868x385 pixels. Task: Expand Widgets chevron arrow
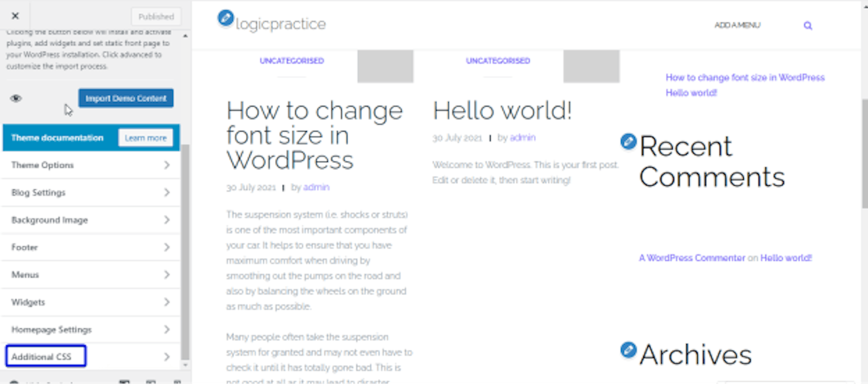[x=167, y=302]
